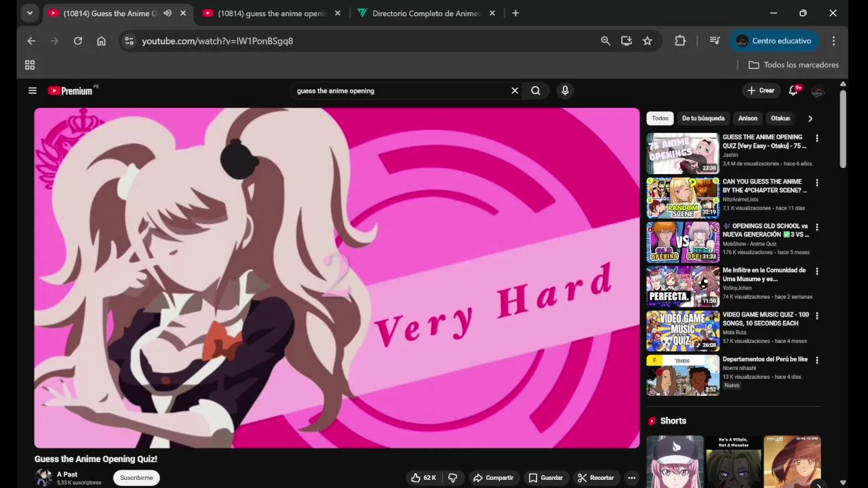This screenshot has height=488, width=868.
Task: Click the Recortar clip button
Action: 596,478
